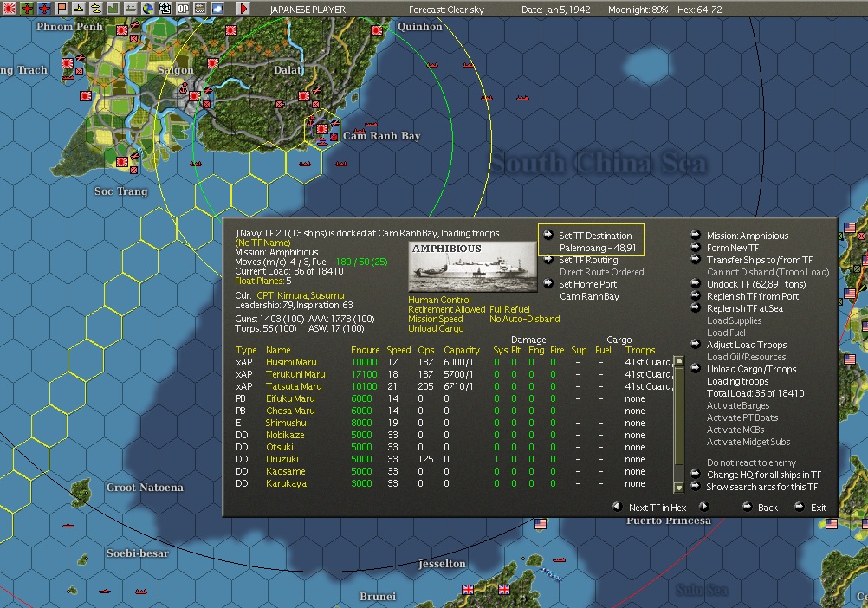Open destroyer Karukaya details
The height and width of the screenshot is (608, 868).
pyautogui.click(x=286, y=483)
